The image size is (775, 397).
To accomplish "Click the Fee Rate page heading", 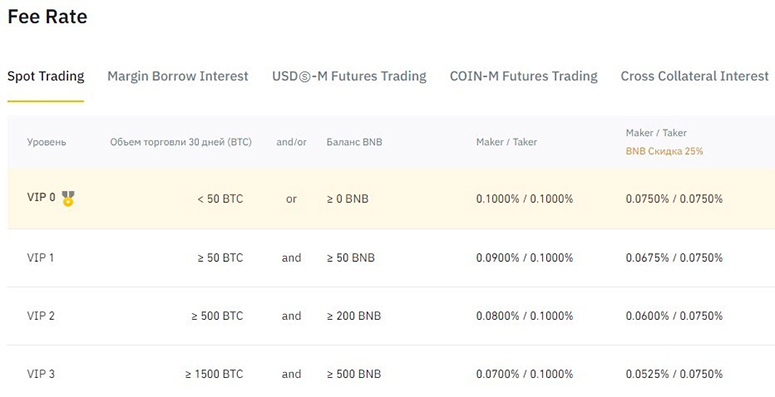I will point(47,17).
